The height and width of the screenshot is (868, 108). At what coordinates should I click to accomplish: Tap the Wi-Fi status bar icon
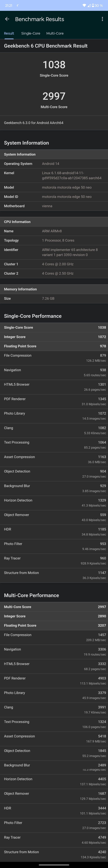[85, 5]
